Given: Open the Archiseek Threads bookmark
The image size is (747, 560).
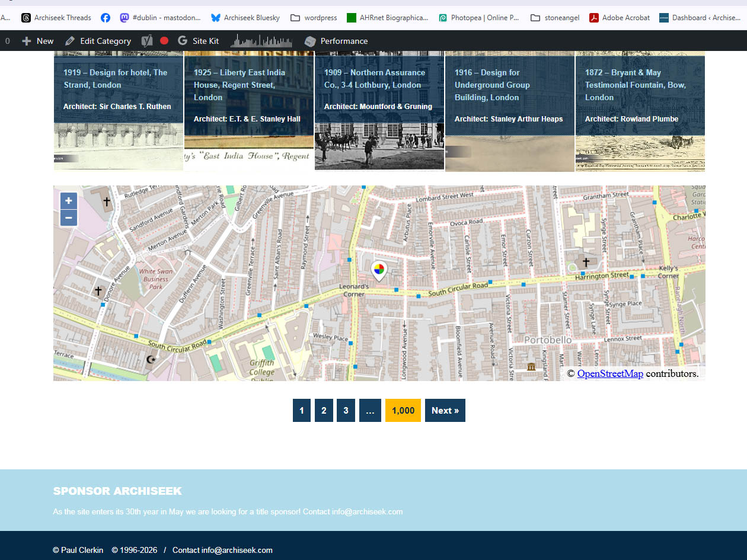Looking at the screenshot, I should pyautogui.click(x=56, y=18).
